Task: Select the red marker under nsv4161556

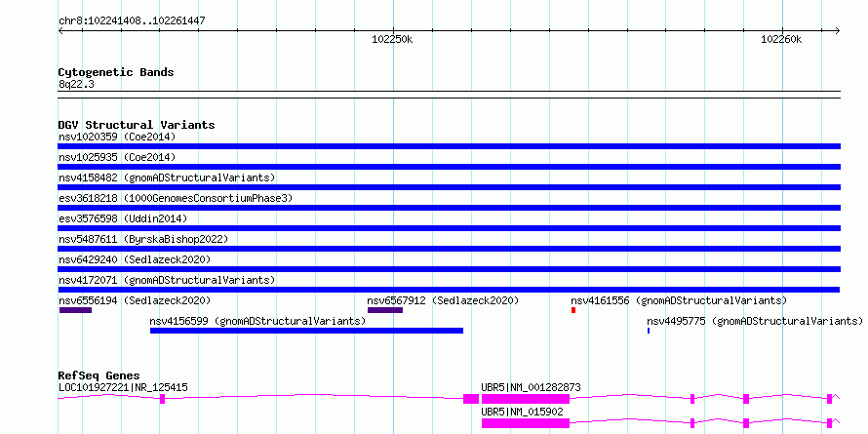Action: coord(573,310)
